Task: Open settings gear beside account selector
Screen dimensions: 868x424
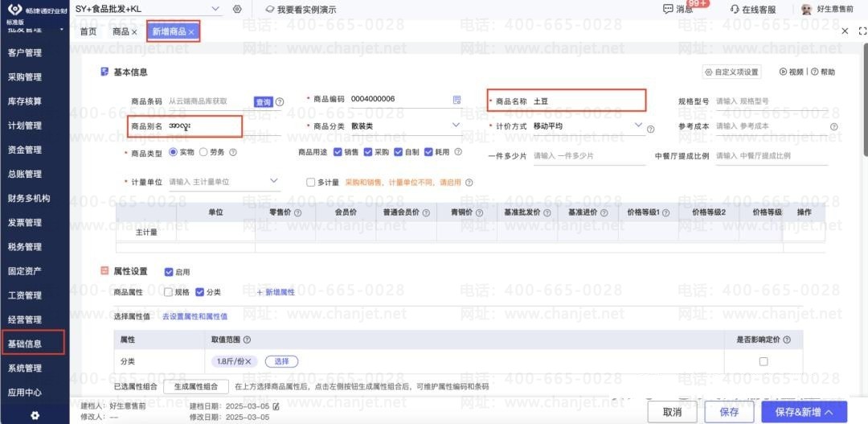Action: coord(237,10)
